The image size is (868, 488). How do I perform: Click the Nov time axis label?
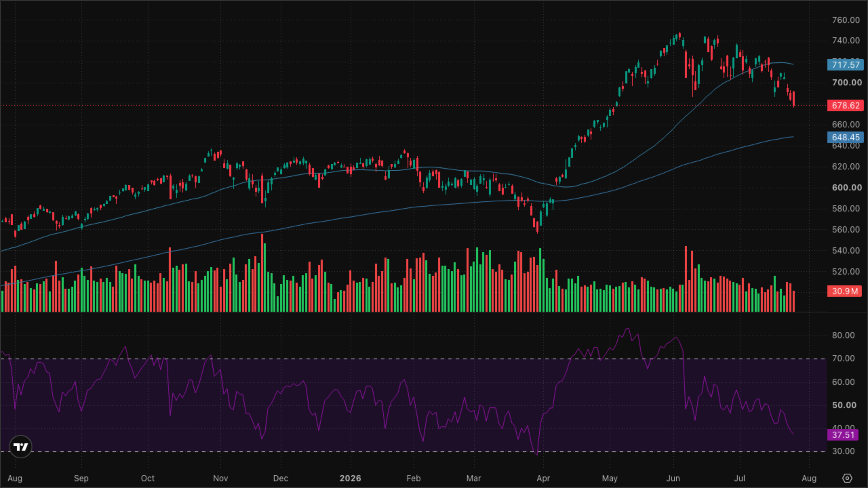point(220,479)
